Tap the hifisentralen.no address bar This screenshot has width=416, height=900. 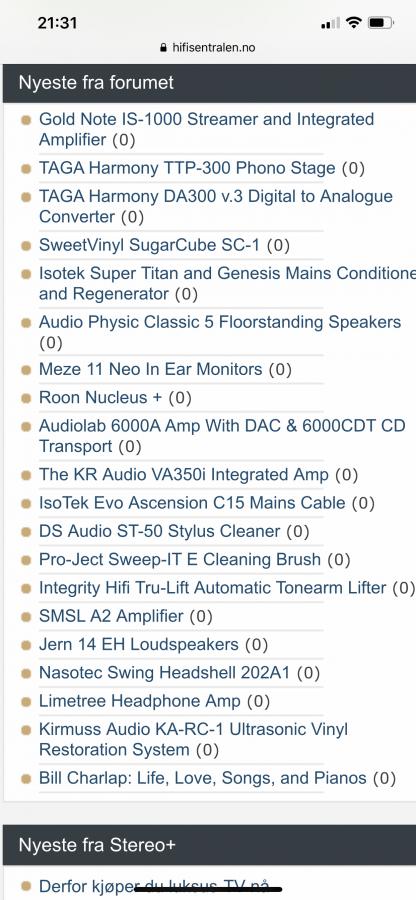tap(208, 48)
